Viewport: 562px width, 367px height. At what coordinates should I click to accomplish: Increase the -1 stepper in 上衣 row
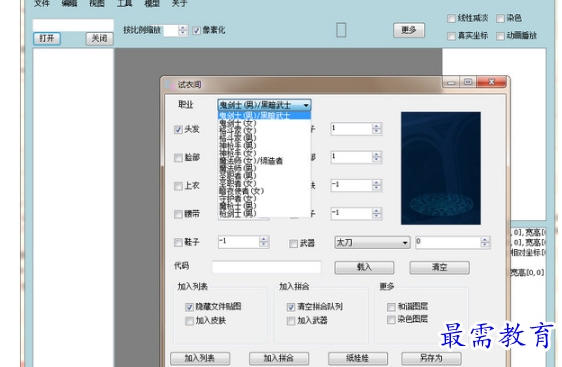(376, 183)
